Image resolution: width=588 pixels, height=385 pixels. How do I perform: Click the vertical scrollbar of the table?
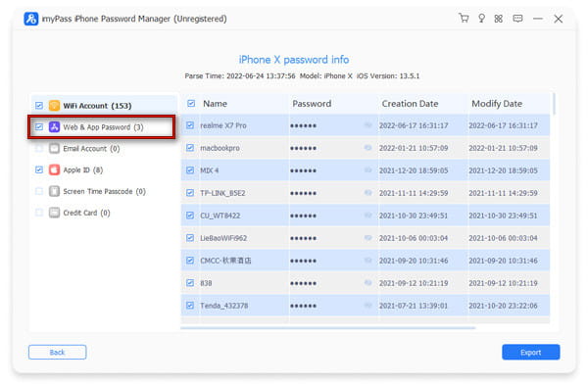point(555,104)
